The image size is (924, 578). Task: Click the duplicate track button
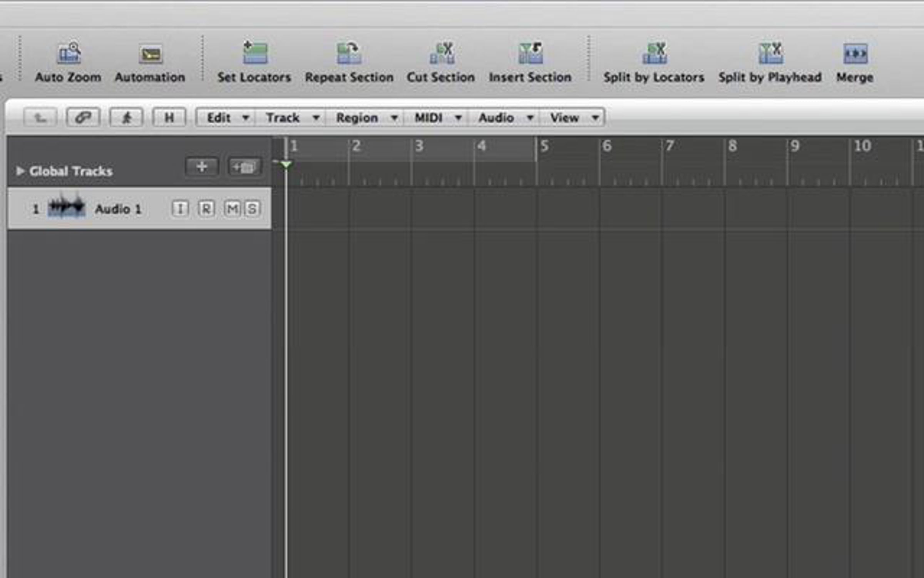tap(244, 167)
